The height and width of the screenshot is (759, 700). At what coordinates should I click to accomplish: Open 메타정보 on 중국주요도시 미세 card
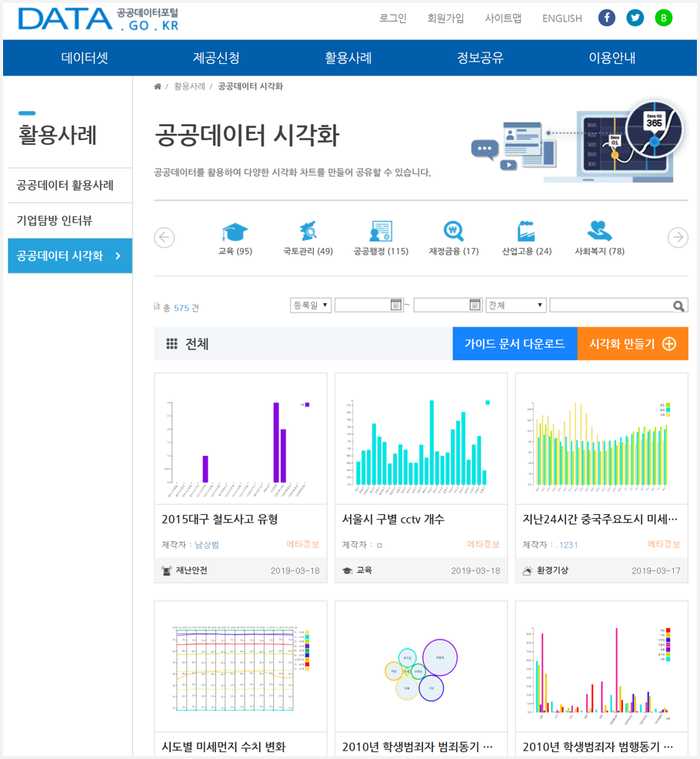pyautogui.click(x=664, y=544)
